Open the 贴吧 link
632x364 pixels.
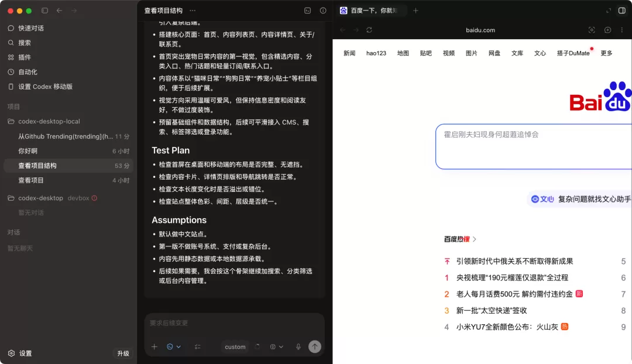click(x=425, y=53)
